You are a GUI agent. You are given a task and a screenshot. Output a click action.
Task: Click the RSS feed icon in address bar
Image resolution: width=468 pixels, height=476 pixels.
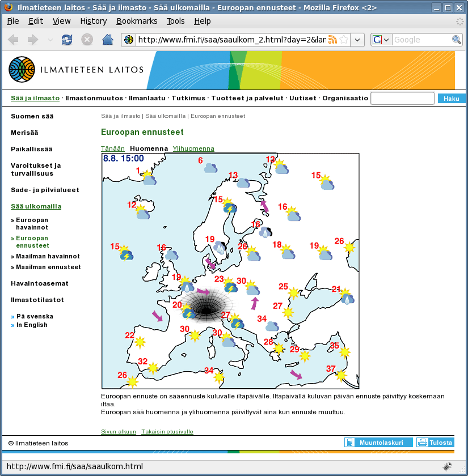[x=332, y=40]
